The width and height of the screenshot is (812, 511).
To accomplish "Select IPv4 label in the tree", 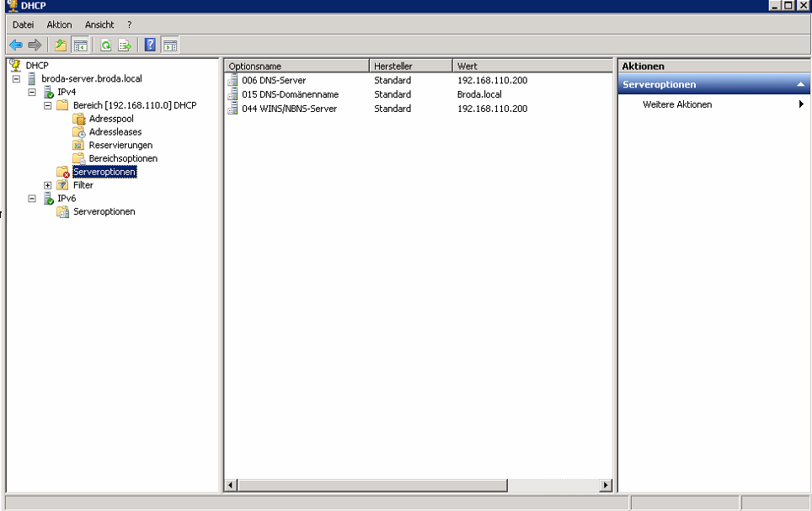I will pos(67,92).
